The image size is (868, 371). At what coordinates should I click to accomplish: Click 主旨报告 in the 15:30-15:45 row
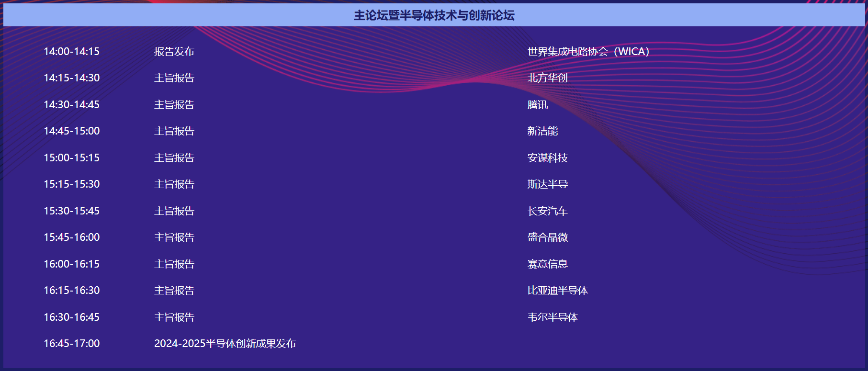pos(174,211)
